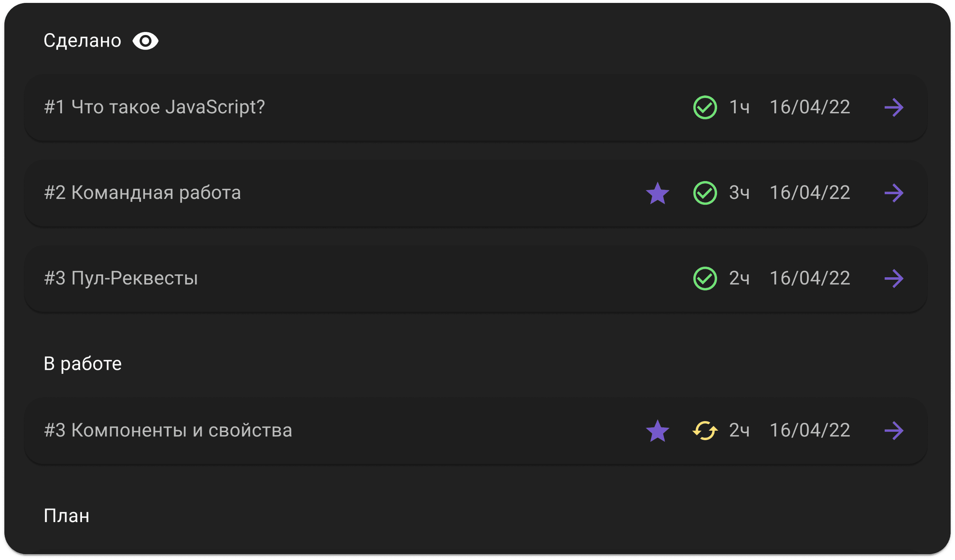Click the 3ч duration on Командная работа
955x560 pixels.
[739, 193]
